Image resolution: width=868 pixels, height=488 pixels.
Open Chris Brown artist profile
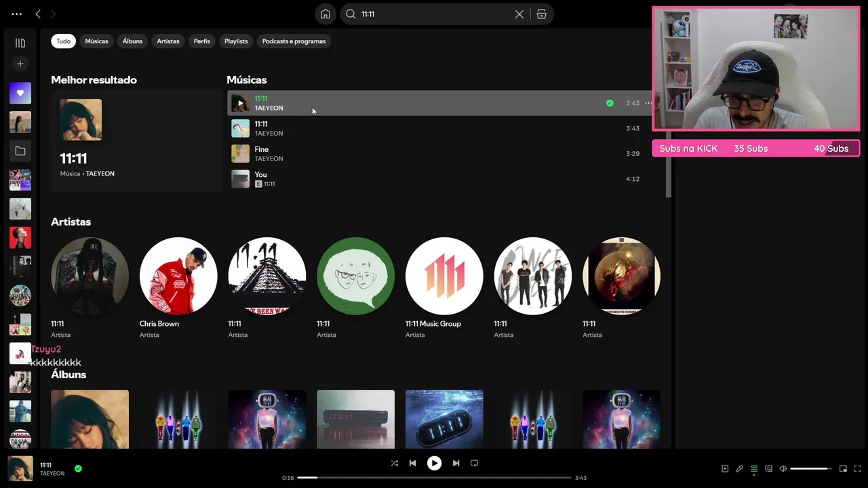click(178, 276)
